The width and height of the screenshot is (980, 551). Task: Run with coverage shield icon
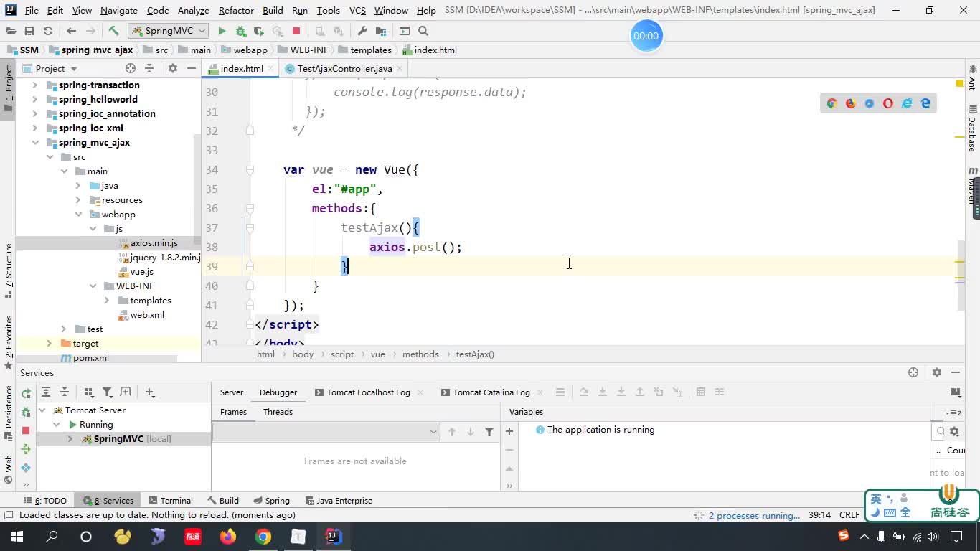[259, 31]
